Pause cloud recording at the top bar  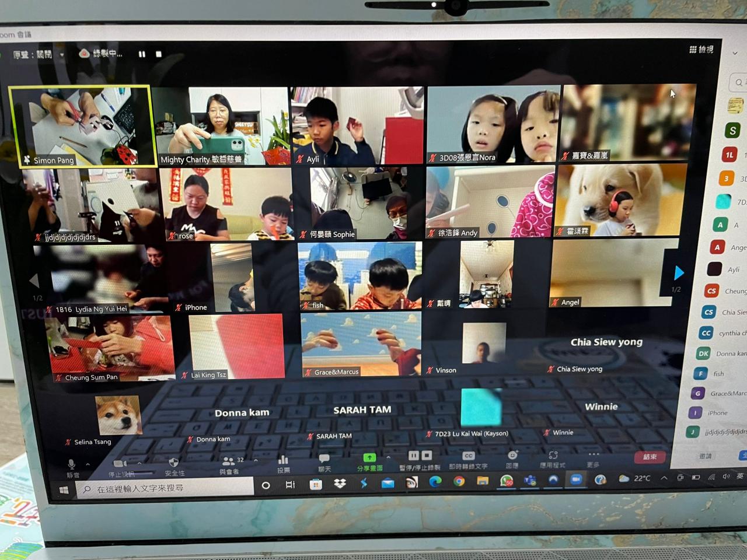click(142, 54)
